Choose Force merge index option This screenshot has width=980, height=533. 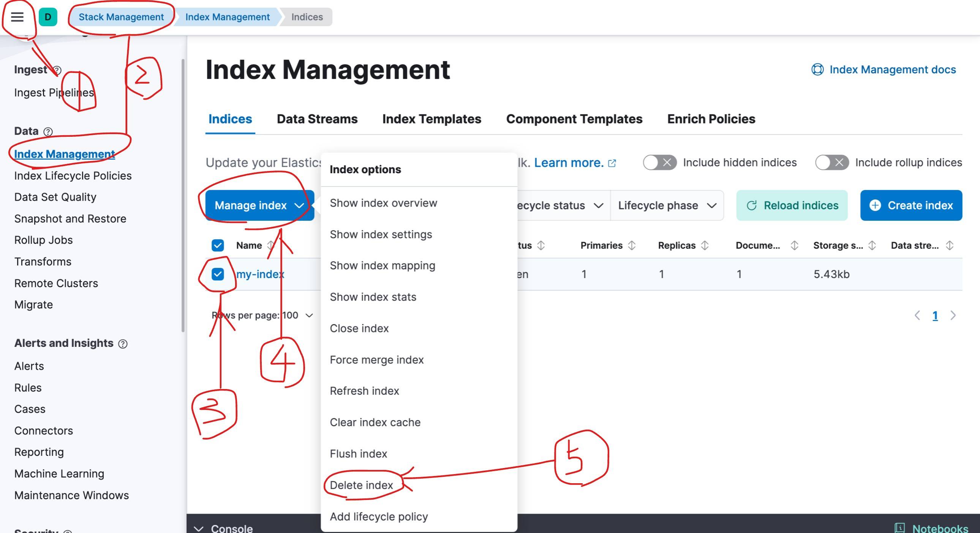click(x=419, y=359)
